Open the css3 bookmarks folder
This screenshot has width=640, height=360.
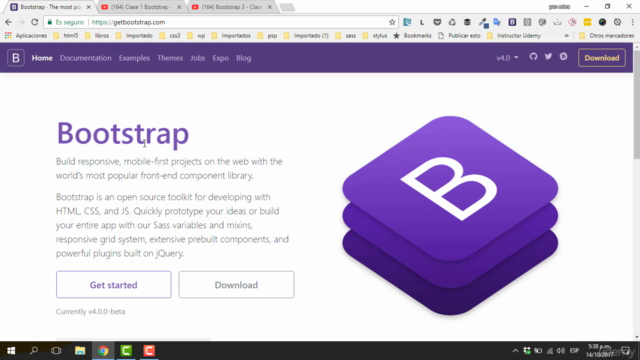coord(170,36)
